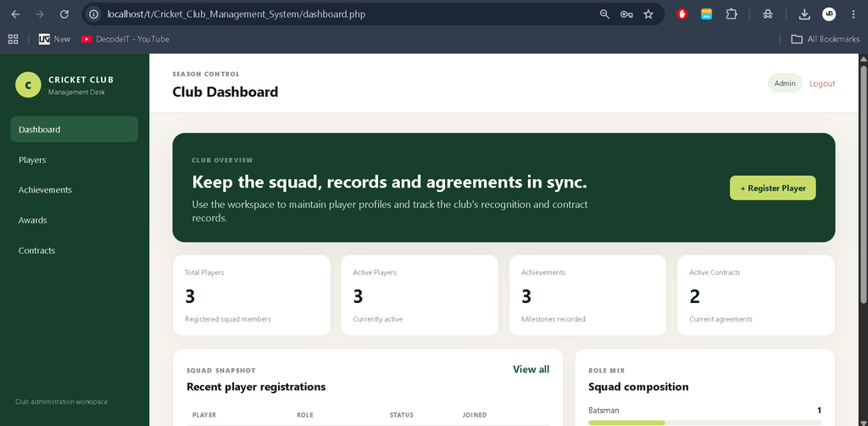Image resolution: width=868 pixels, height=426 pixels.
Task: Click the Active Contracts card
Action: (x=756, y=295)
